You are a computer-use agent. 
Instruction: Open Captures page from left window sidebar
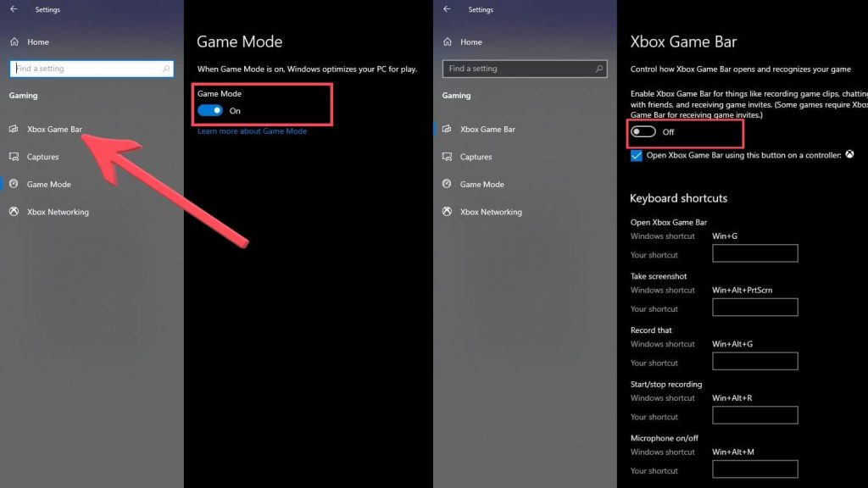point(42,157)
